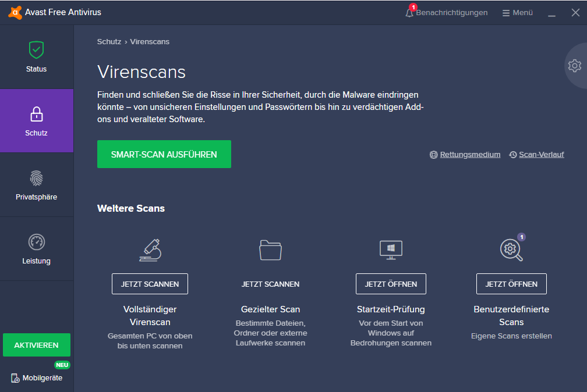Run the Smart-Scan with green button
The width and height of the screenshot is (587, 392).
164,154
